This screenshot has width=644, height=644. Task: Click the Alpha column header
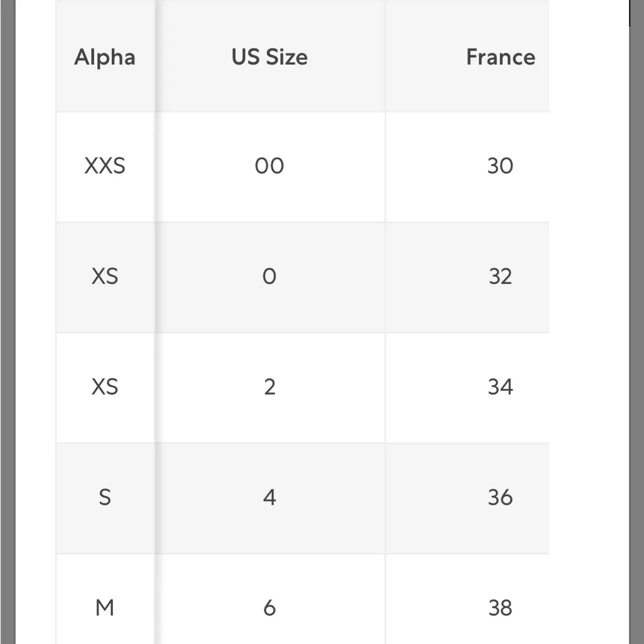click(104, 57)
